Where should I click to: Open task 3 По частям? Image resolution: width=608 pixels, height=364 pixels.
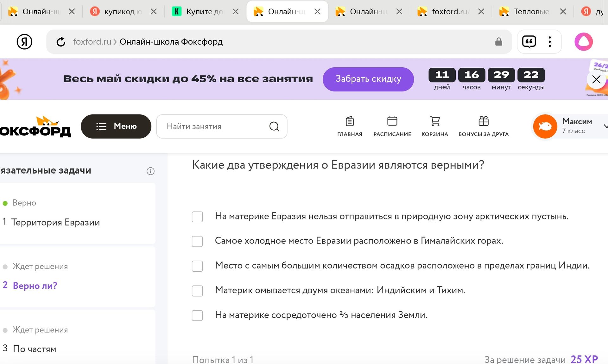tap(34, 349)
